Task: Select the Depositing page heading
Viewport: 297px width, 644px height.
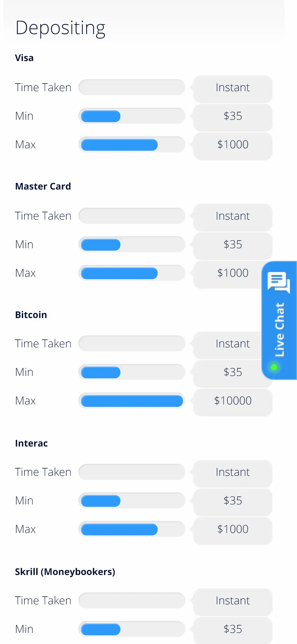Action: tap(60, 28)
